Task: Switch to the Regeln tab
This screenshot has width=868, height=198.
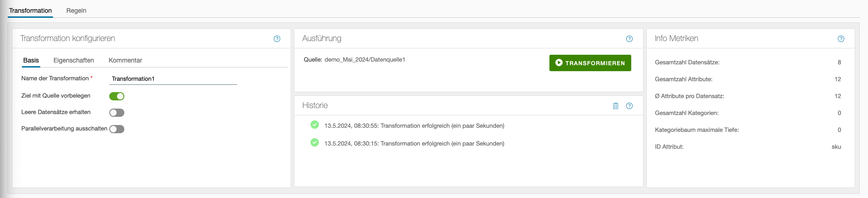Action: [x=76, y=10]
